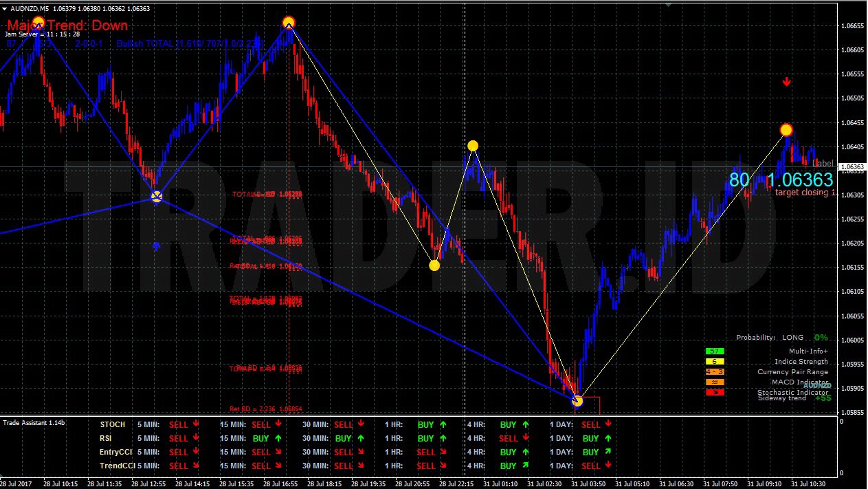The width and height of the screenshot is (868, 489).
Task: Click the yellow Indice Strength color box
Action: 713,361
